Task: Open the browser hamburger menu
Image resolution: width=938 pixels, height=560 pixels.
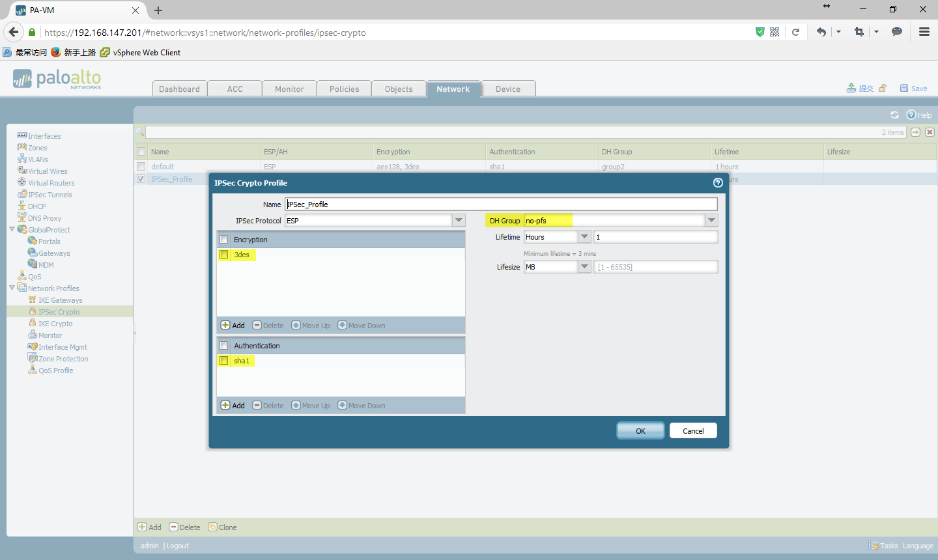Action: click(x=924, y=32)
